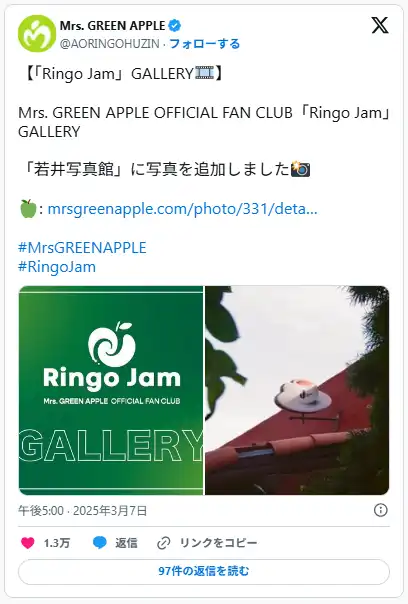Click the 午後5:00 · 2025年3月7日 timestamp
Viewport: 408px width, 604px height.
click(x=83, y=510)
